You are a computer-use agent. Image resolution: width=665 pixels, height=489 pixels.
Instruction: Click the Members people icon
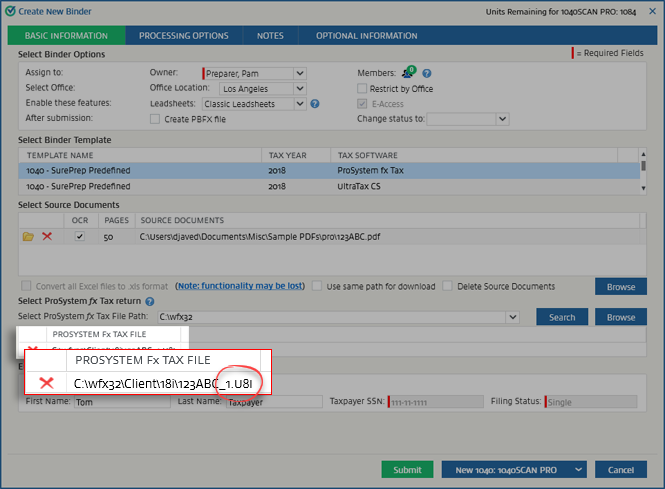click(x=408, y=73)
